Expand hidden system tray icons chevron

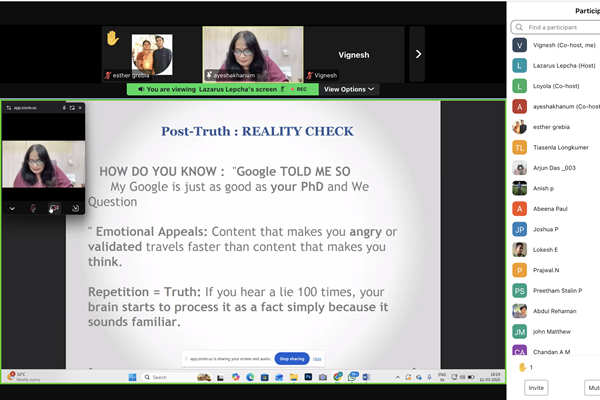tap(398, 377)
